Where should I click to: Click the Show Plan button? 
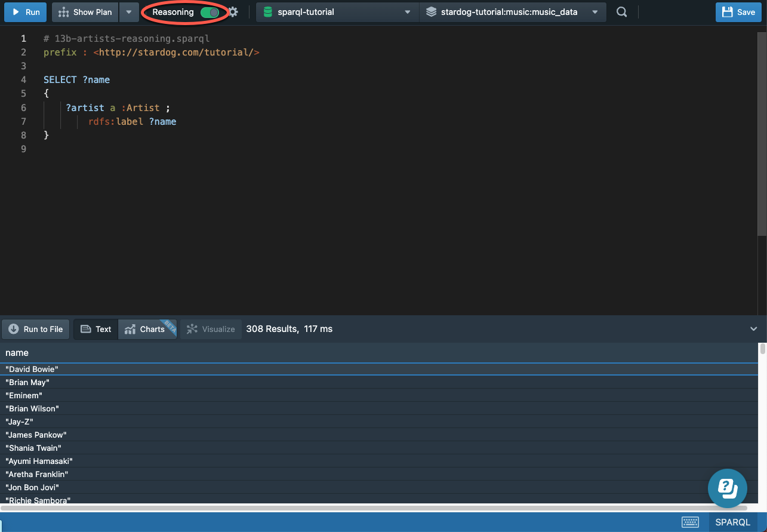(x=85, y=12)
